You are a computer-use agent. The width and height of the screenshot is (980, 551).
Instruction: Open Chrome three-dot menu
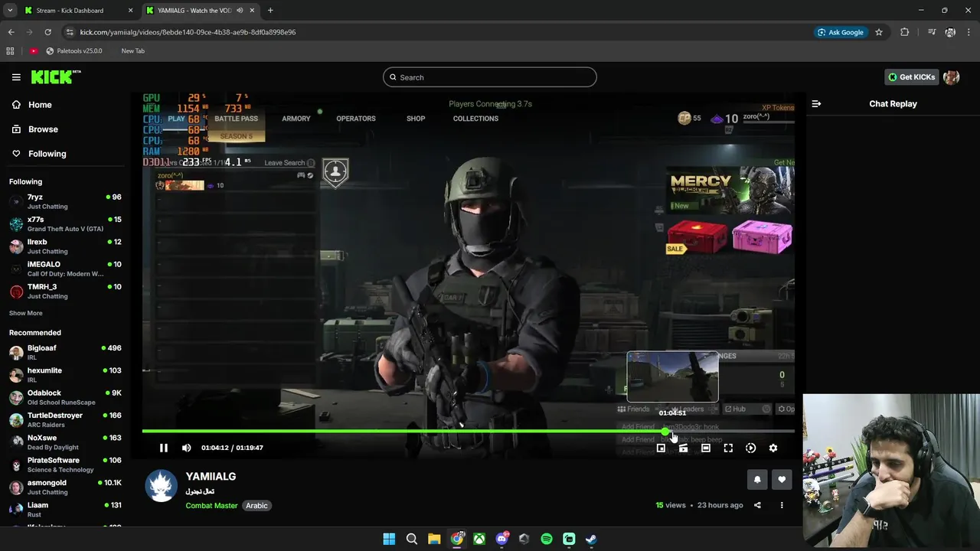(x=969, y=32)
